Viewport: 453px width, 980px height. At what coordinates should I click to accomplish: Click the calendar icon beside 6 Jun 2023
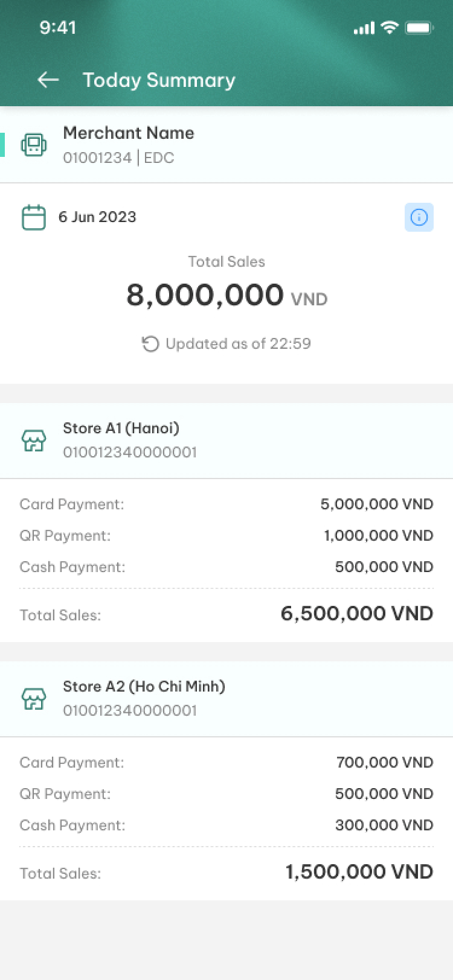pos(34,217)
